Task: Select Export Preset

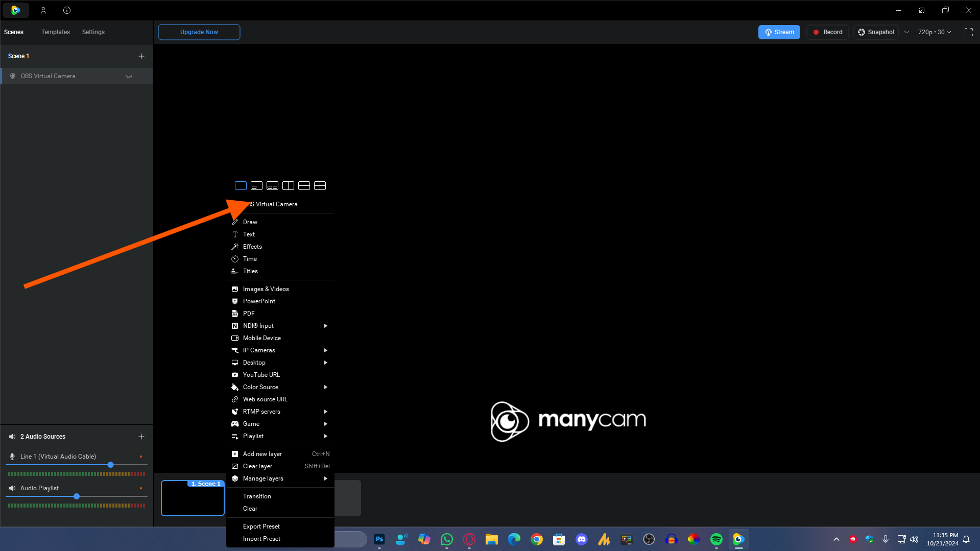Action: [x=280, y=526]
